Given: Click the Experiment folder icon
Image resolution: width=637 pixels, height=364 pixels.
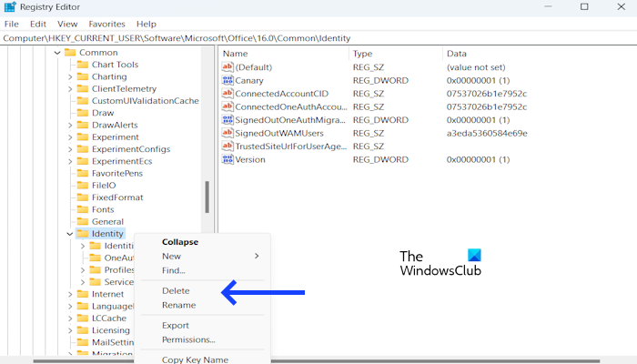Looking at the screenshot, I should [83, 136].
